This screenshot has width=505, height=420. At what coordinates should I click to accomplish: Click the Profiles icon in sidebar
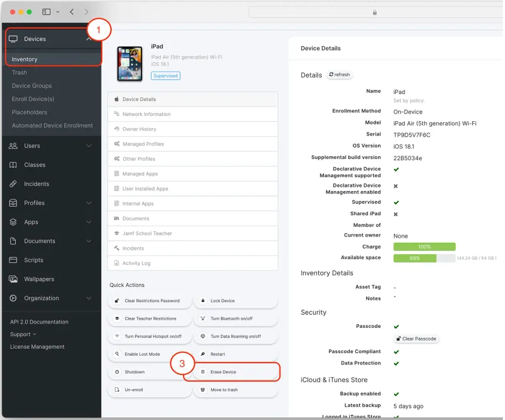13,203
